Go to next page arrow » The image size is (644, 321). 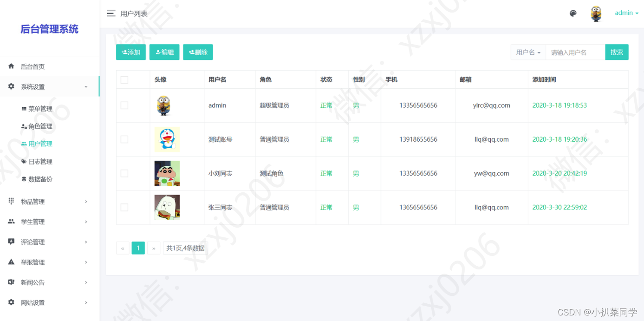pyautogui.click(x=154, y=248)
